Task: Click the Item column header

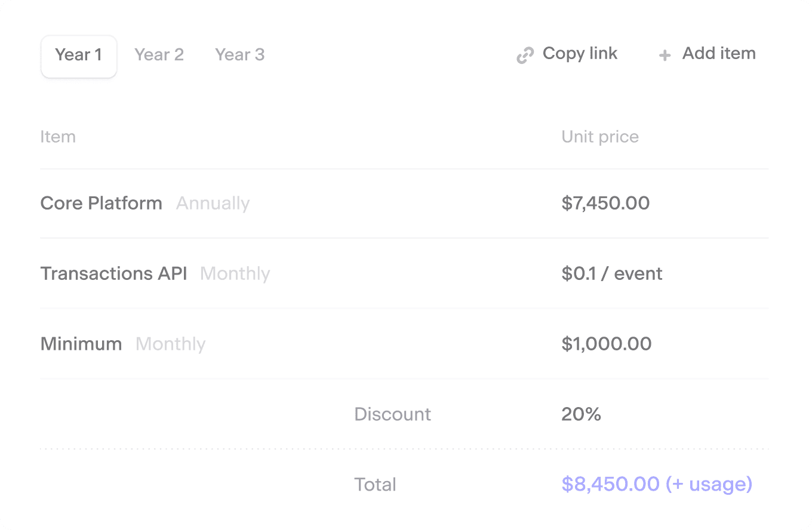Action: click(x=58, y=137)
